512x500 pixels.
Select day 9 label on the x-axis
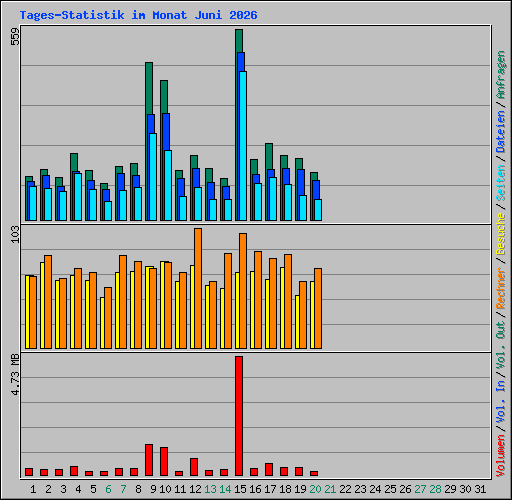153,489
